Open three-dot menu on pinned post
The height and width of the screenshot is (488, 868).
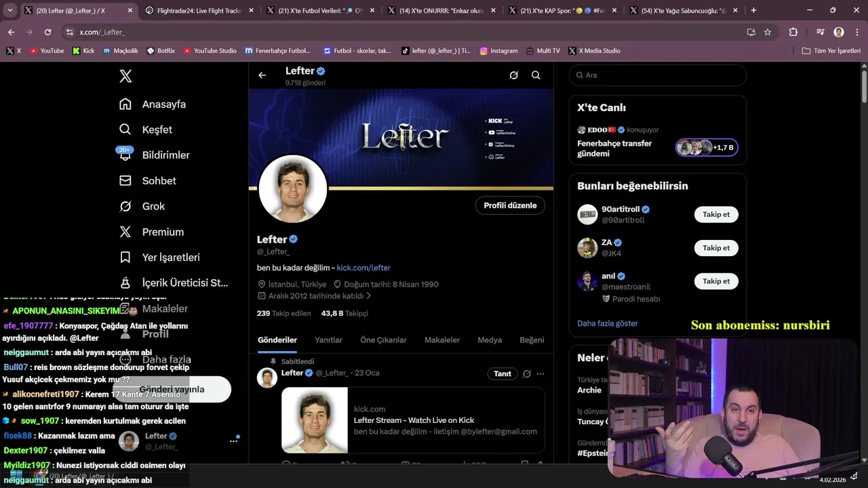tap(540, 373)
